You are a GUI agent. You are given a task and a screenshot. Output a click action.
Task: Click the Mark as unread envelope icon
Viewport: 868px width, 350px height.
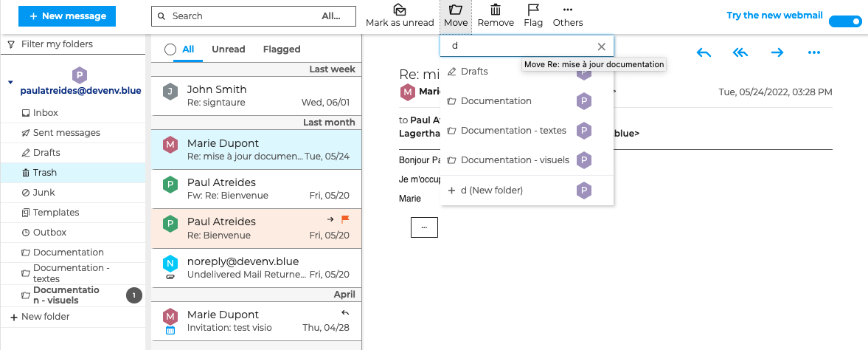tap(400, 10)
